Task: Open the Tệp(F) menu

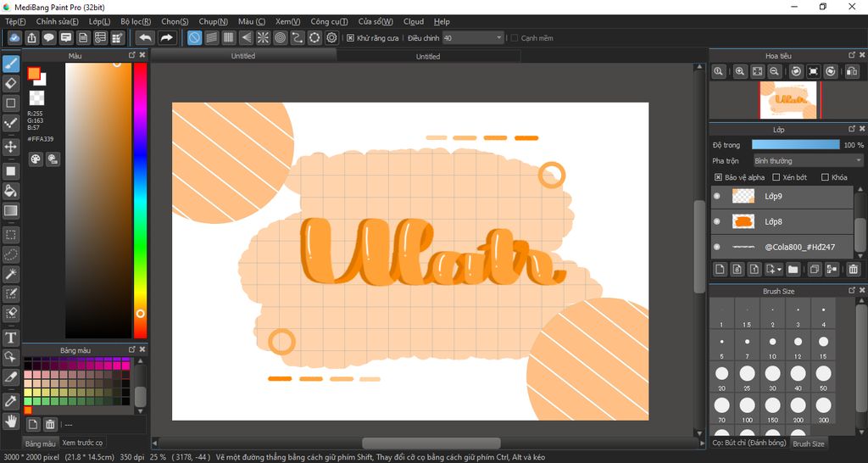Action: click(15, 21)
